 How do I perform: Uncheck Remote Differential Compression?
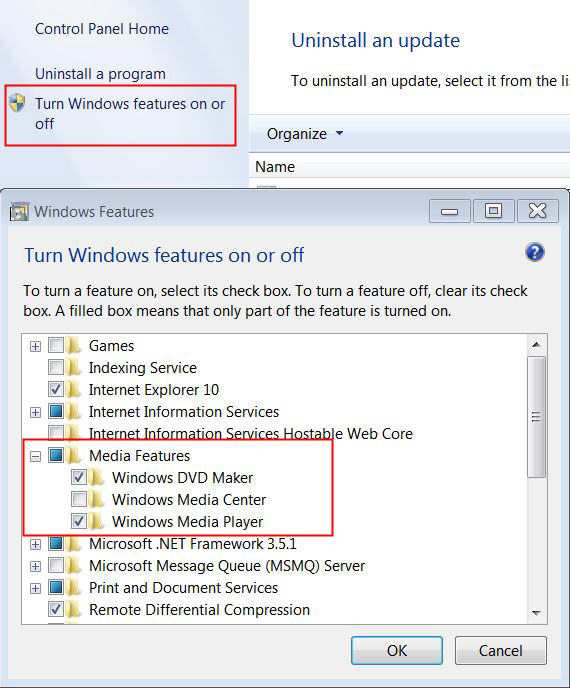click(x=56, y=609)
